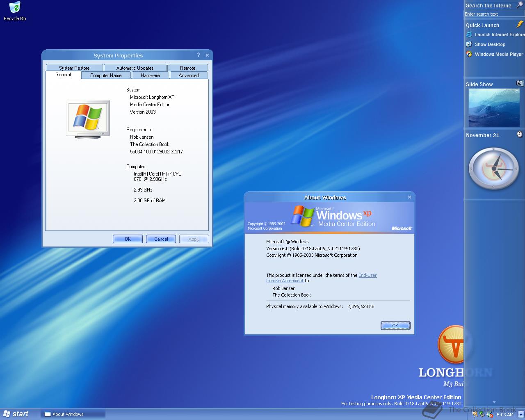Click the green hardware tray icon
This screenshot has width=525, height=420.
[482, 414]
